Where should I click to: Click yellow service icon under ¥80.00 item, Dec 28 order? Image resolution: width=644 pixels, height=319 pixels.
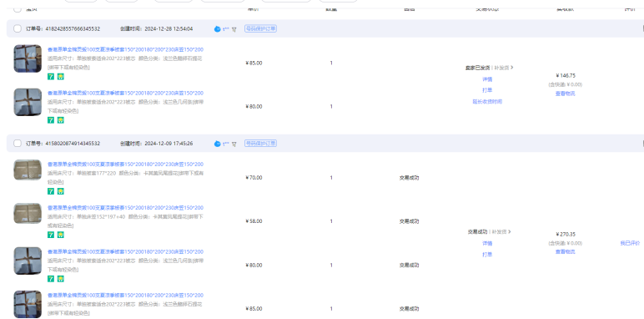click(60, 120)
